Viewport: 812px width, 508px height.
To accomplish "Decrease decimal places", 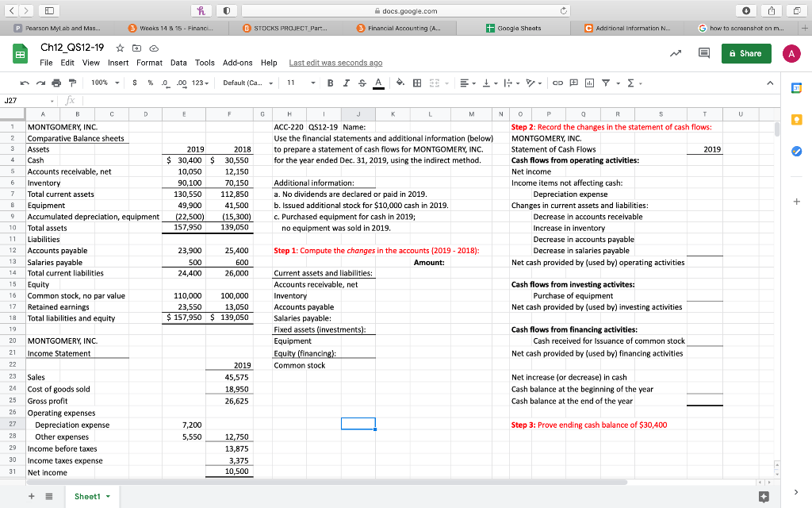I will point(164,82).
